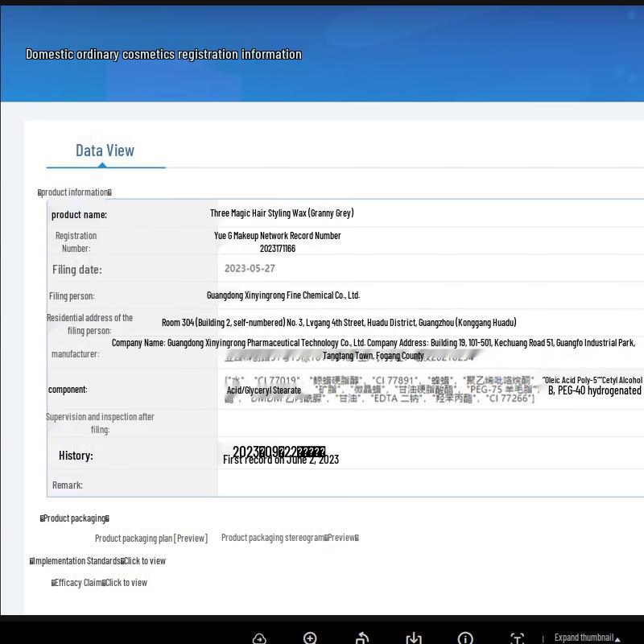Open the Product packaging plan preview
The width and height of the screenshot is (644, 644).
(151, 539)
